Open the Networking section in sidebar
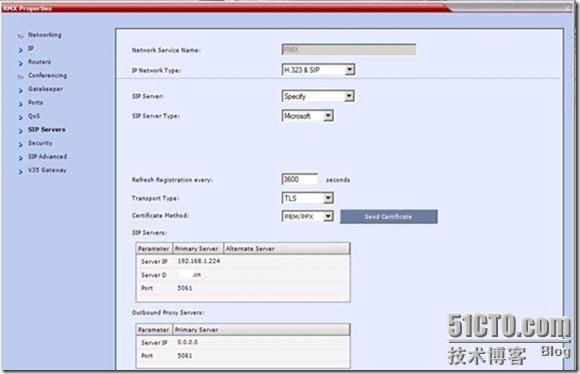580x374 pixels. (45, 35)
